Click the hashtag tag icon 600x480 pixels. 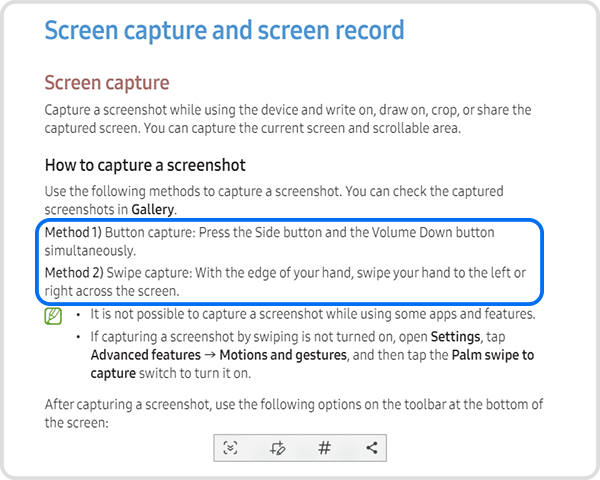pyautogui.click(x=324, y=448)
